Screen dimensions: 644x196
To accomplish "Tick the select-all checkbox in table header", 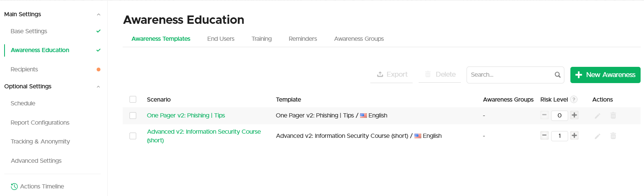I will click(133, 99).
